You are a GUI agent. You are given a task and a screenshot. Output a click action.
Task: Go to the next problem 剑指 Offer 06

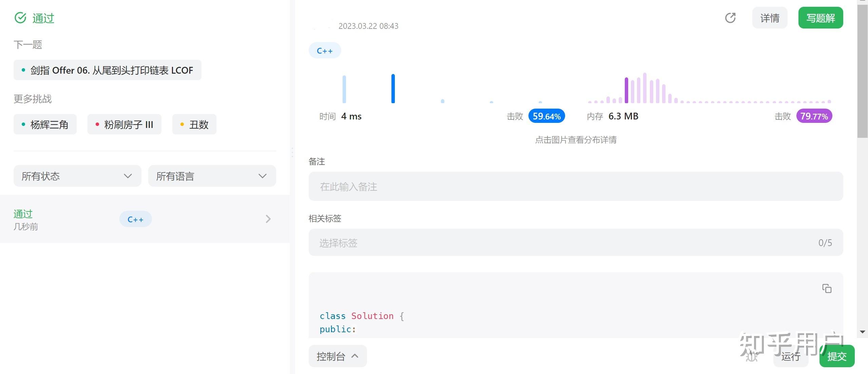click(x=108, y=70)
